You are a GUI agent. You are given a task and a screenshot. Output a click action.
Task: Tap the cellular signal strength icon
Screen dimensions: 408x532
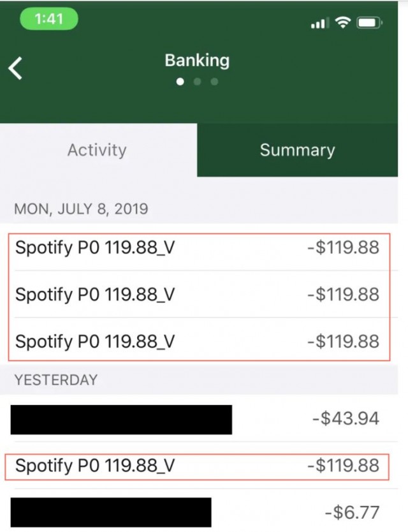[318, 23]
